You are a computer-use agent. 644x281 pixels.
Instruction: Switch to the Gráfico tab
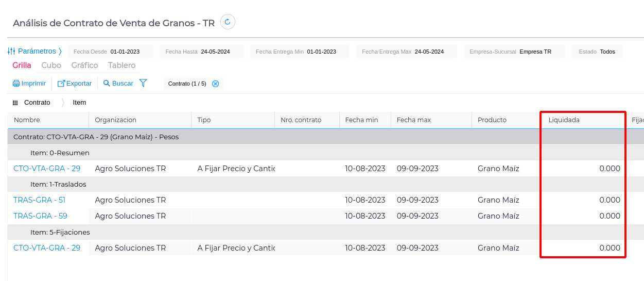tap(84, 65)
